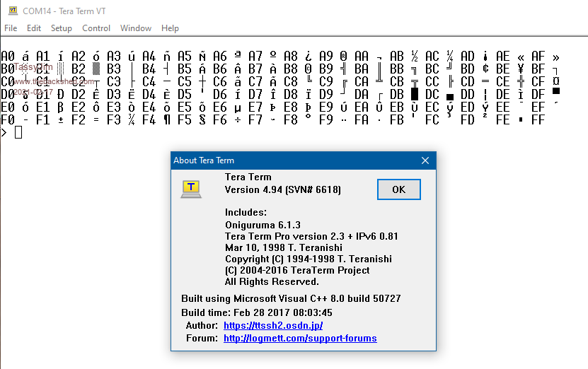Visit the logmett.com support forums link
The height and width of the screenshot is (369, 588).
pyautogui.click(x=300, y=339)
